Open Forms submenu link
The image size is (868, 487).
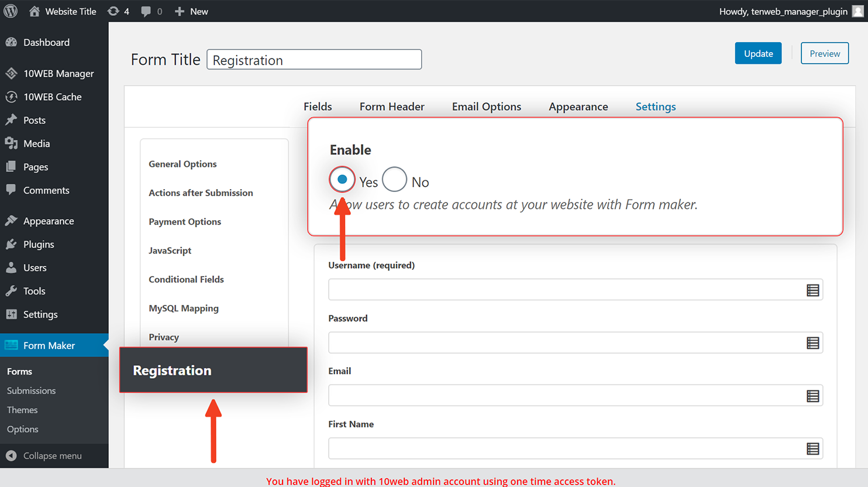19,372
